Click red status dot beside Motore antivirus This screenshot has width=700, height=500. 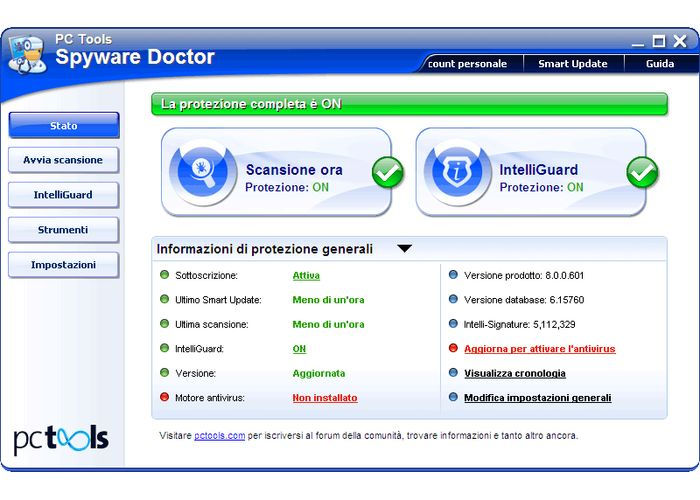pyautogui.click(x=164, y=396)
